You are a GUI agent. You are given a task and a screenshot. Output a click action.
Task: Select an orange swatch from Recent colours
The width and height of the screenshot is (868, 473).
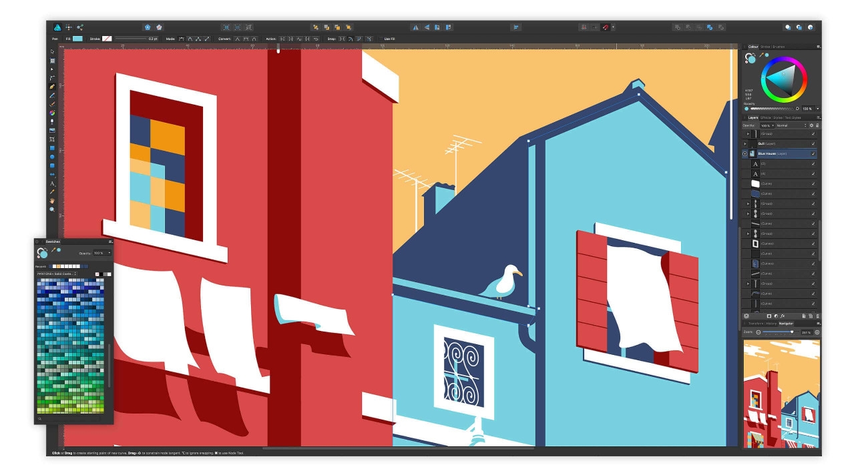tap(58, 266)
